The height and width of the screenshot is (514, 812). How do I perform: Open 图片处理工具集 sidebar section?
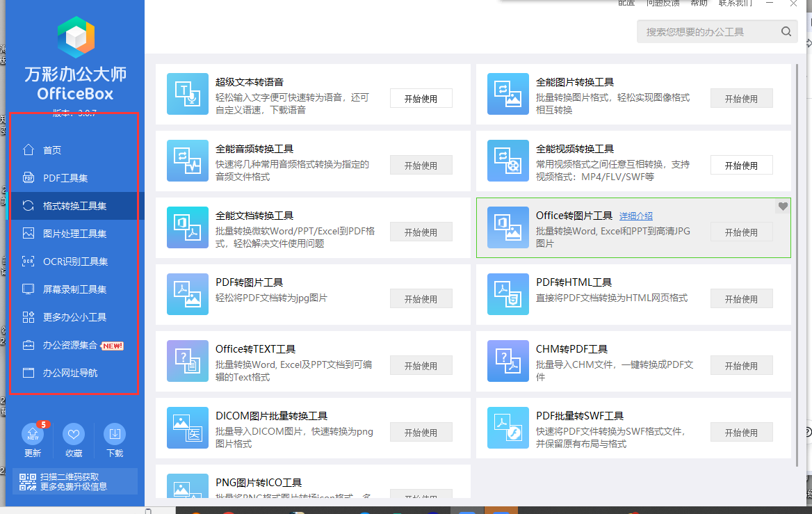pyautogui.click(x=74, y=234)
